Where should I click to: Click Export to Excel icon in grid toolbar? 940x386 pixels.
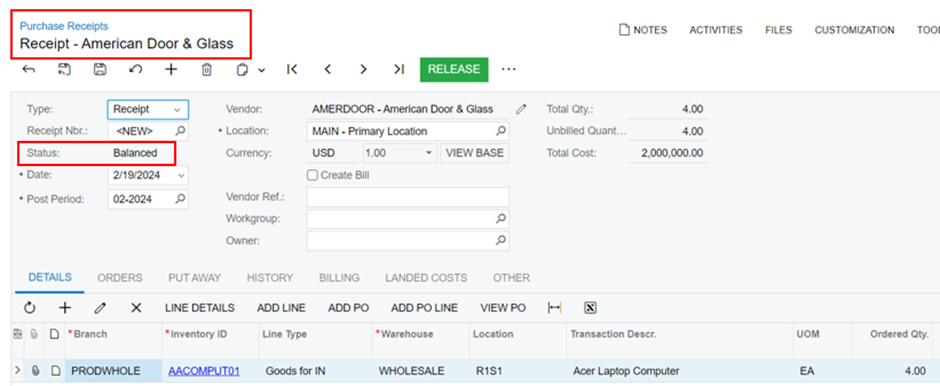590,308
